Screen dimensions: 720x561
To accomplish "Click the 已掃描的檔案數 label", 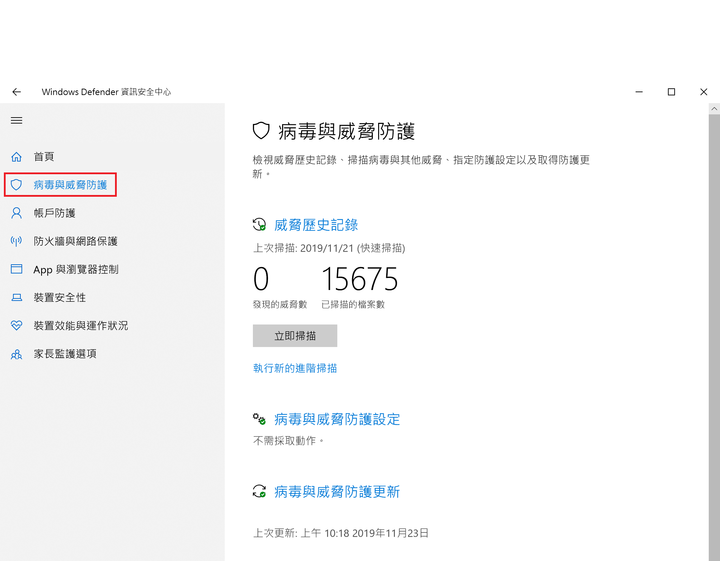I will click(x=353, y=304).
